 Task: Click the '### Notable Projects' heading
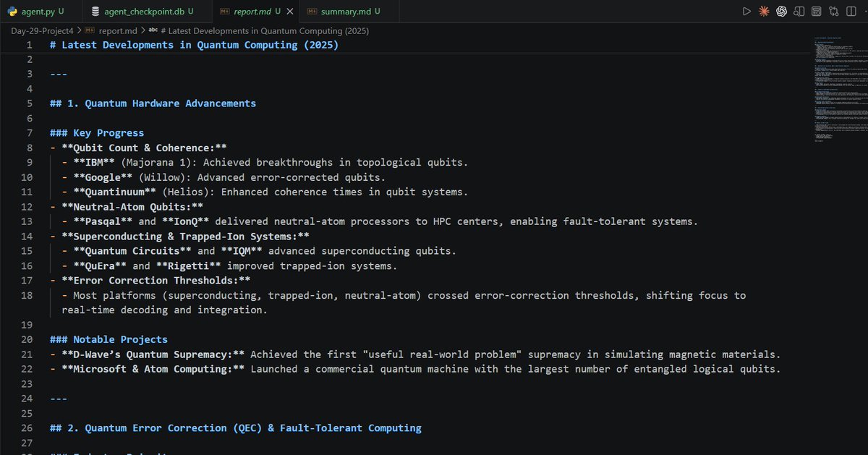point(109,339)
